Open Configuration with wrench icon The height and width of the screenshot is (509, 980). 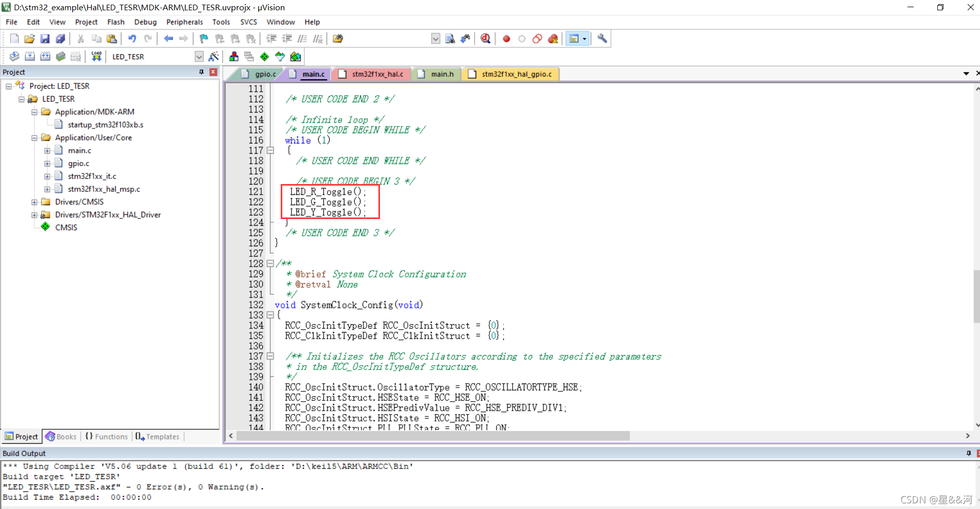click(602, 39)
